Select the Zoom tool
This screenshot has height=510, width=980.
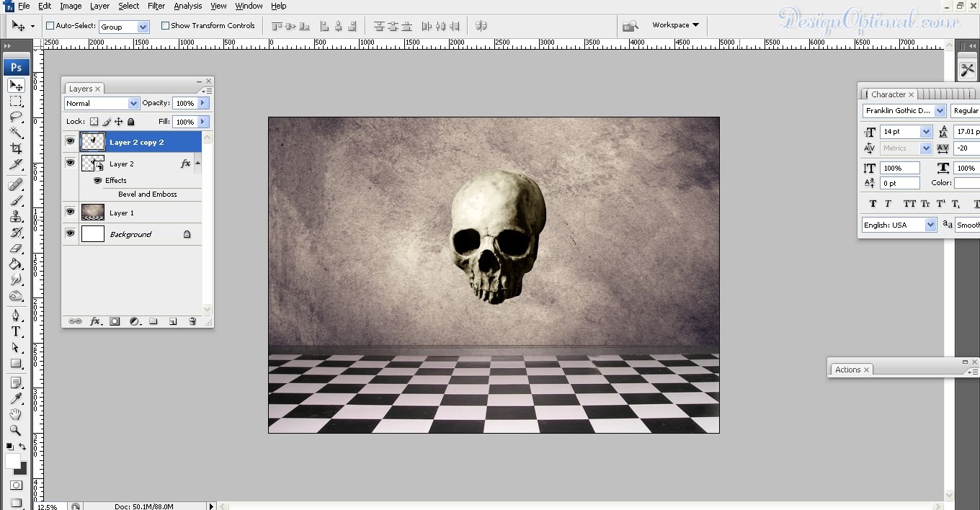point(16,430)
